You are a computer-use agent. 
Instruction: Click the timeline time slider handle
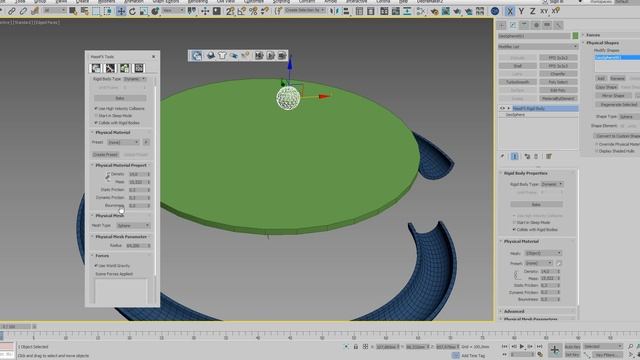click(x=16, y=327)
